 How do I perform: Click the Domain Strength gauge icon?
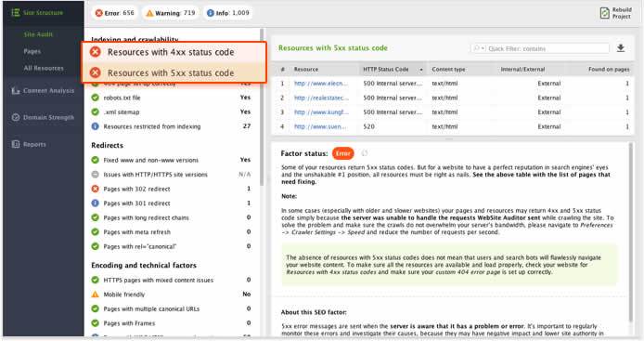click(x=16, y=117)
